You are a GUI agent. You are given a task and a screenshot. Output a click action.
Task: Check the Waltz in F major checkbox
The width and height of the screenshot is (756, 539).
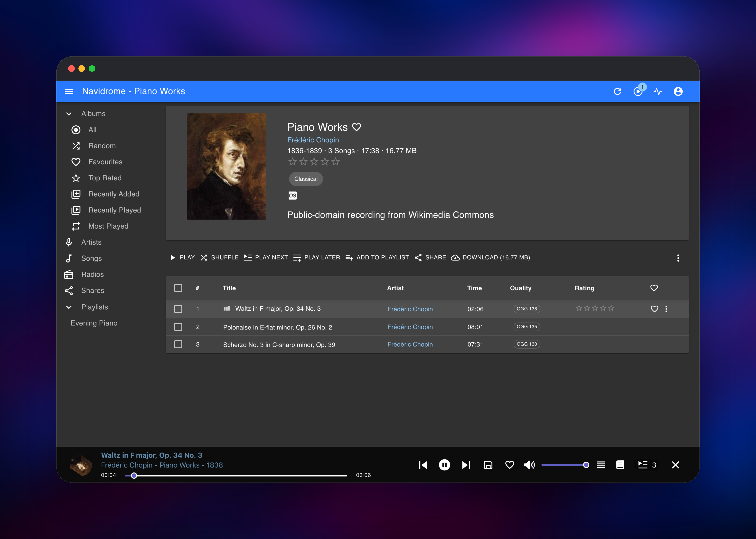point(178,309)
